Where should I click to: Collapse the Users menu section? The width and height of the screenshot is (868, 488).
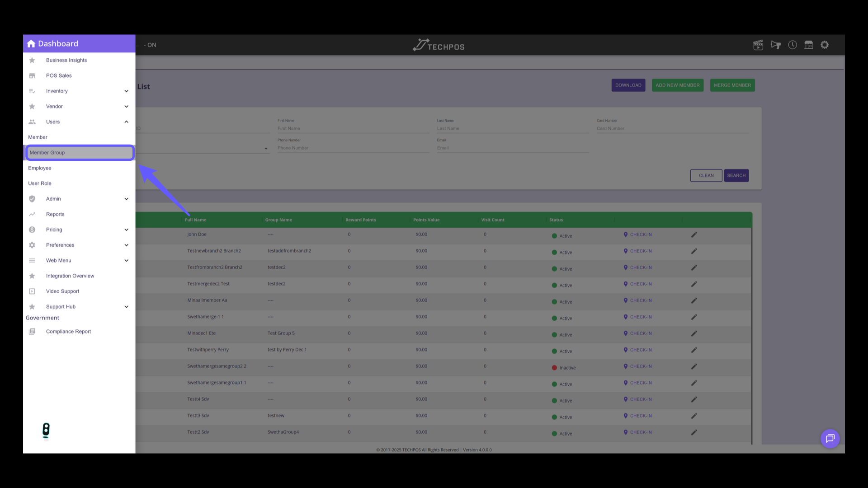click(126, 122)
